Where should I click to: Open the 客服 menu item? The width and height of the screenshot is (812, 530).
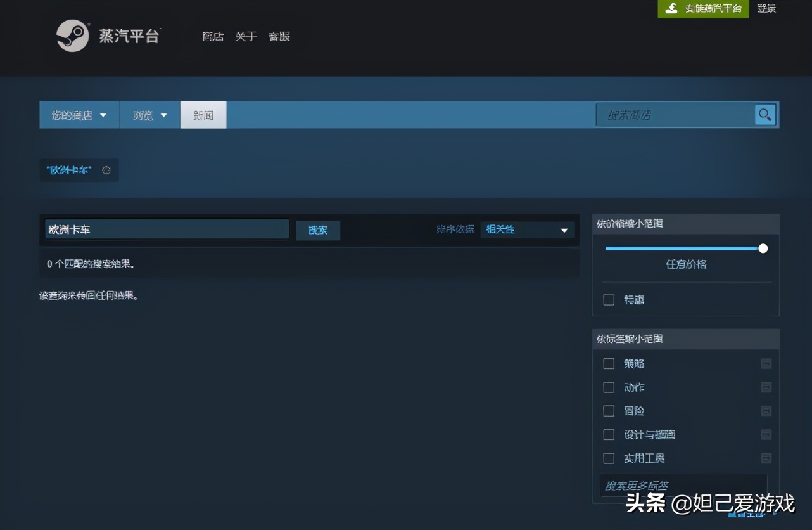point(279,37)
